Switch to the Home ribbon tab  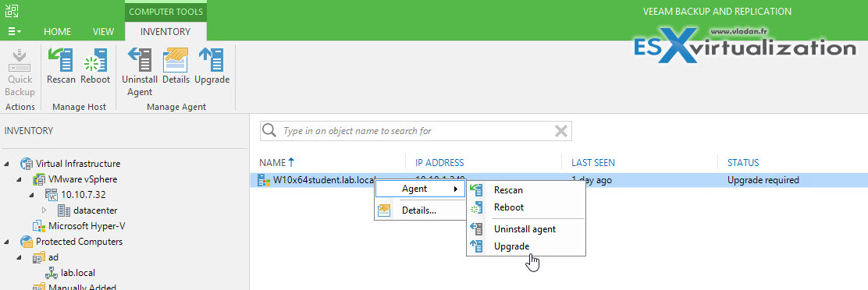(58, 31)
